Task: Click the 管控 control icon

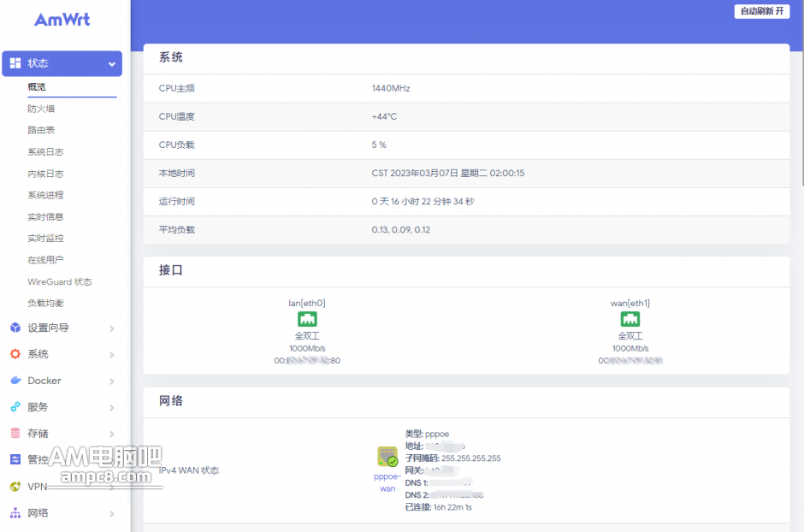Action: point(15,460)
